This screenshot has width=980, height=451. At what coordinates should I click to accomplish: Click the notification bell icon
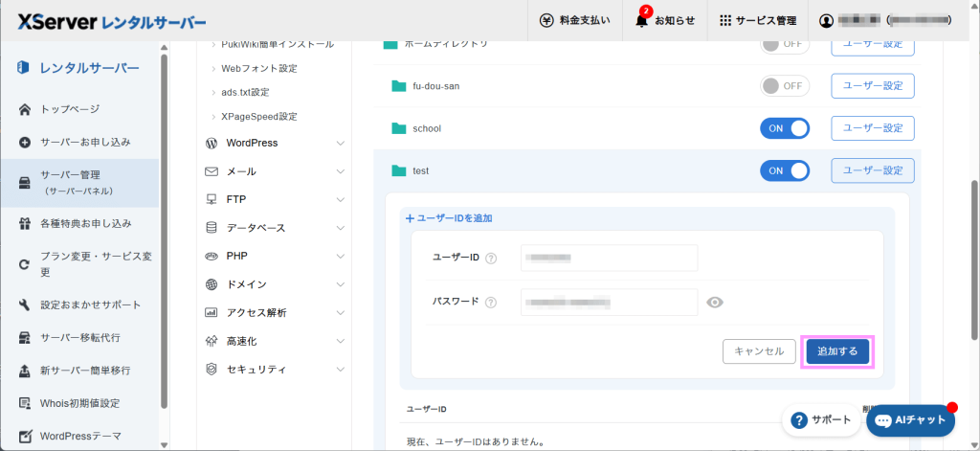point(641,20)
